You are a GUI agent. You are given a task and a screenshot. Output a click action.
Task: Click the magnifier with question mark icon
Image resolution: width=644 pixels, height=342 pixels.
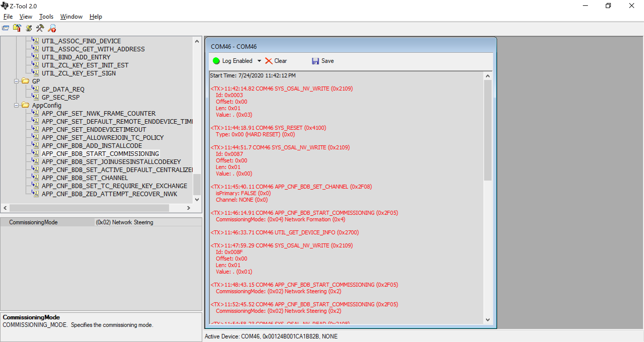[x=52, y=28]
